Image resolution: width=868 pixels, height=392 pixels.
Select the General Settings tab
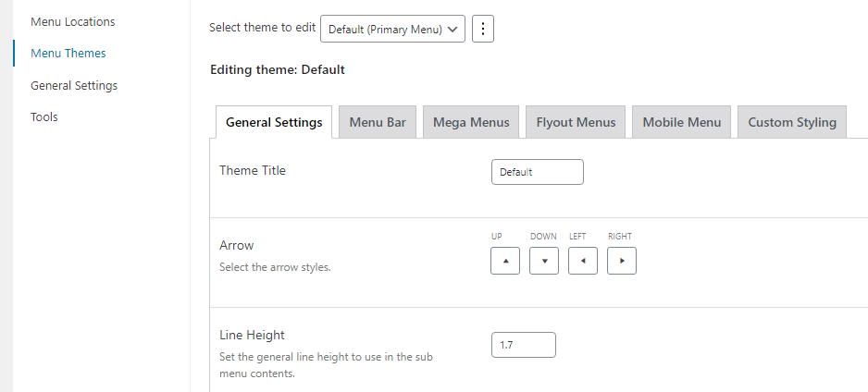coord(274,122)
